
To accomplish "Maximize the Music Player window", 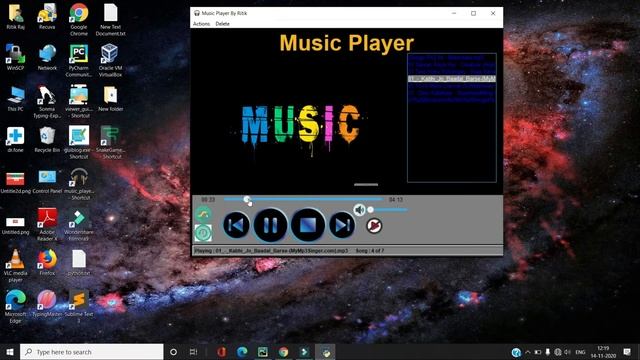I will [x=473, y=13].
